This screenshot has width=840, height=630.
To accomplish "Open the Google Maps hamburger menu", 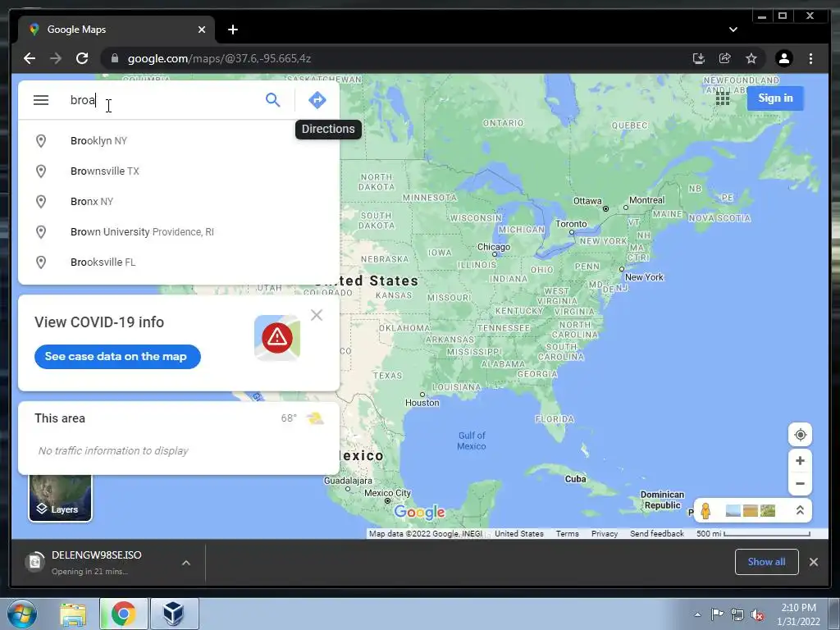I will coord(41,100).
